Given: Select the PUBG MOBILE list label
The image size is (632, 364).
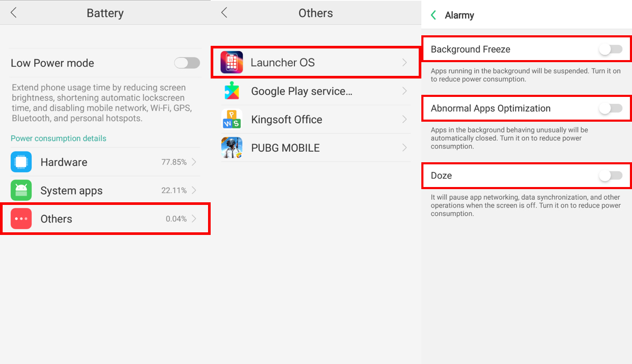Looking at the screenshot, I should click(x=285, y=148).
